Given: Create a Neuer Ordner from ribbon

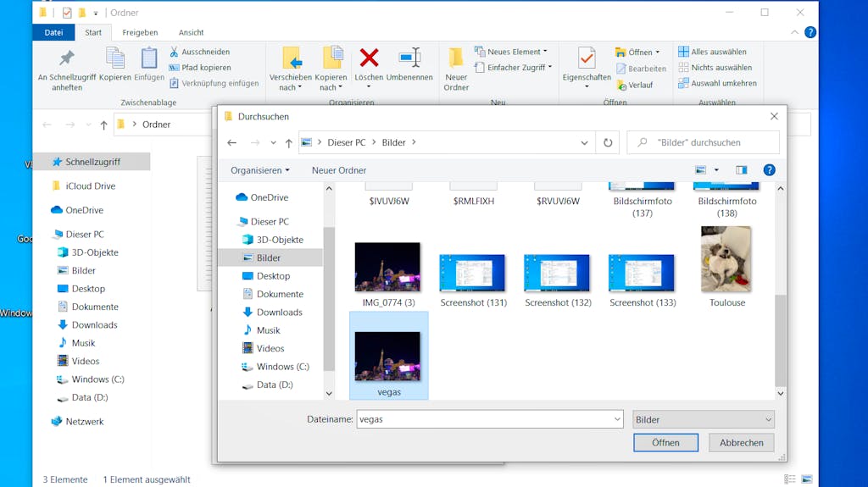Looking at the screenshot, I should pos(456,69).
